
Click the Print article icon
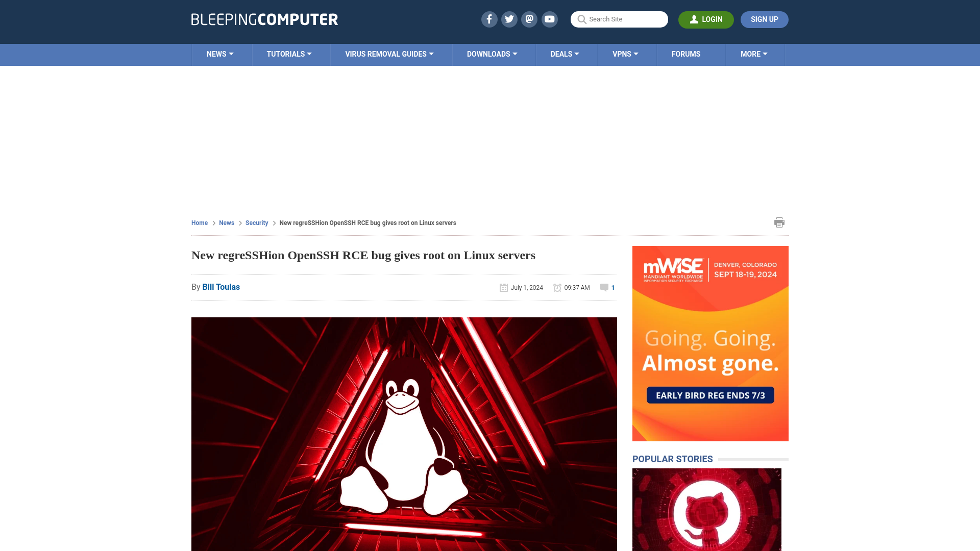pos(779,222)
